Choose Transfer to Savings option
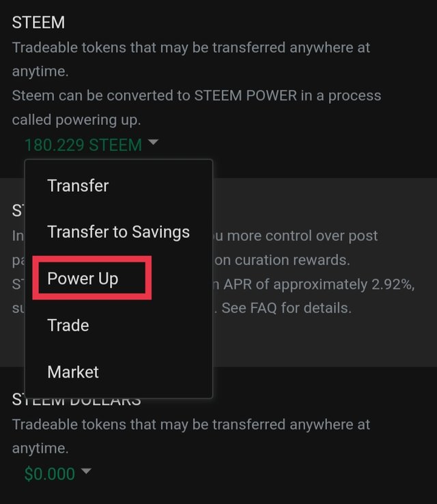The width and height of the screenshot is (437, 504). (118, 232)
